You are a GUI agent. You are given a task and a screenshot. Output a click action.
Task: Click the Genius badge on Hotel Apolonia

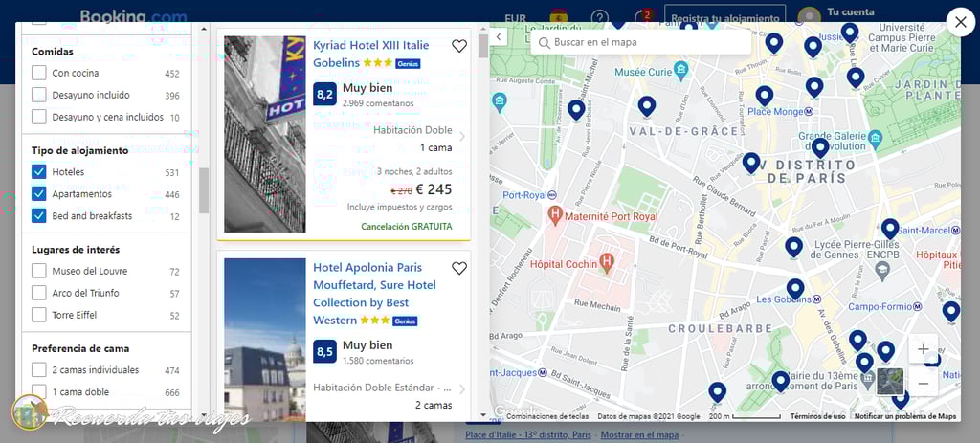pos(405,321)
